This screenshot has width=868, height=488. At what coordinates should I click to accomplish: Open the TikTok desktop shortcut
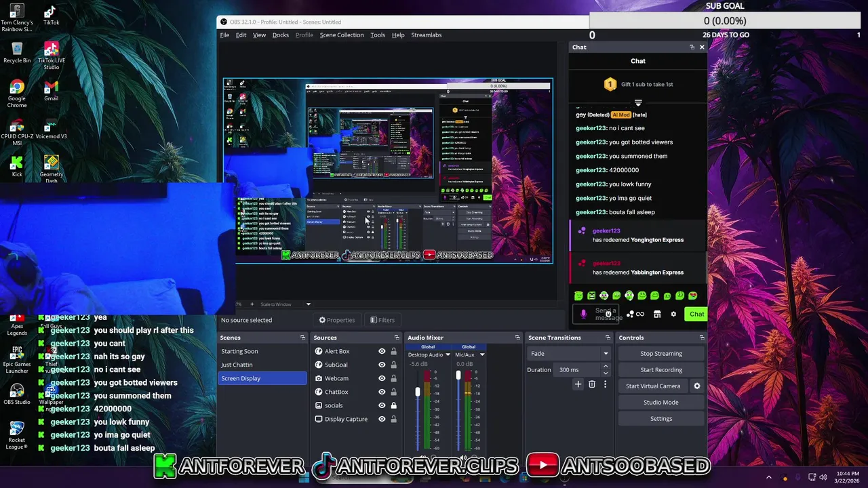coord(51,15)
